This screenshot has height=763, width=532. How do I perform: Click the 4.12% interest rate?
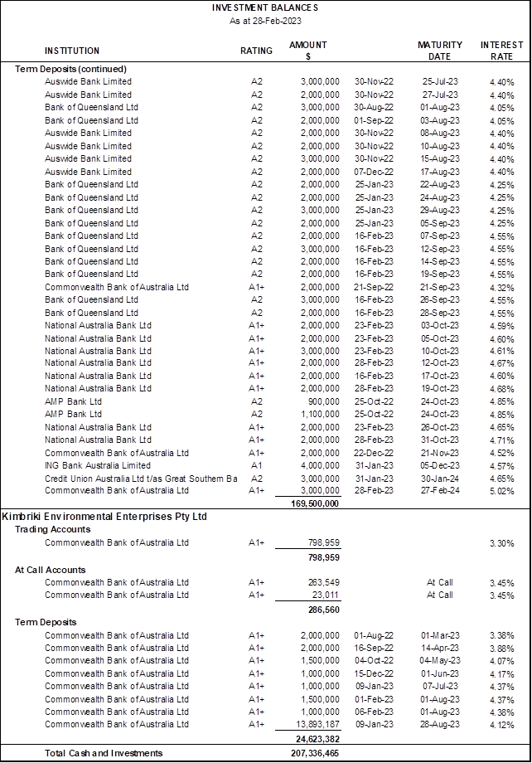point(502,725)
